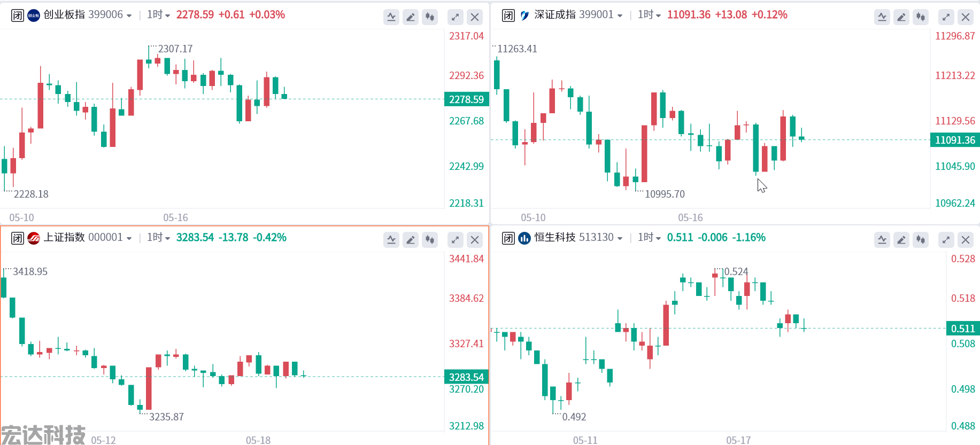This screenshot has width=980, height=445.
Task: Change candlestick chart type for 上证指数
Action: (x=430, y=240)
